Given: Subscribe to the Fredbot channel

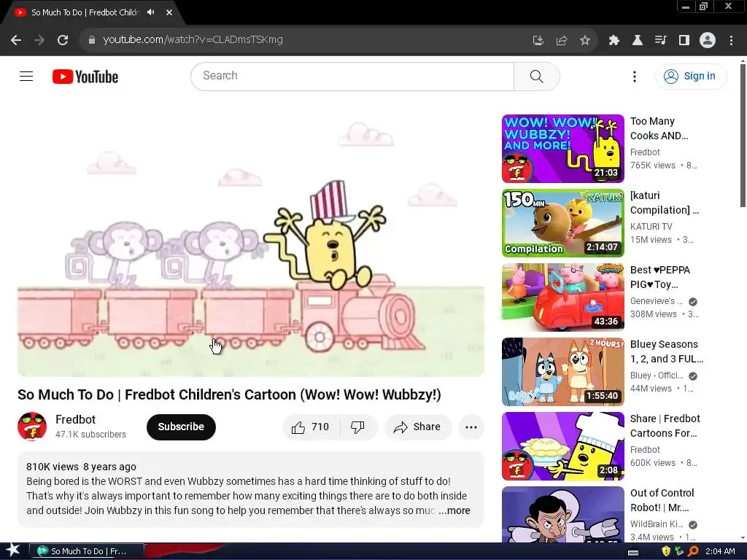Looking at the screenshot, I should (181, 427).
